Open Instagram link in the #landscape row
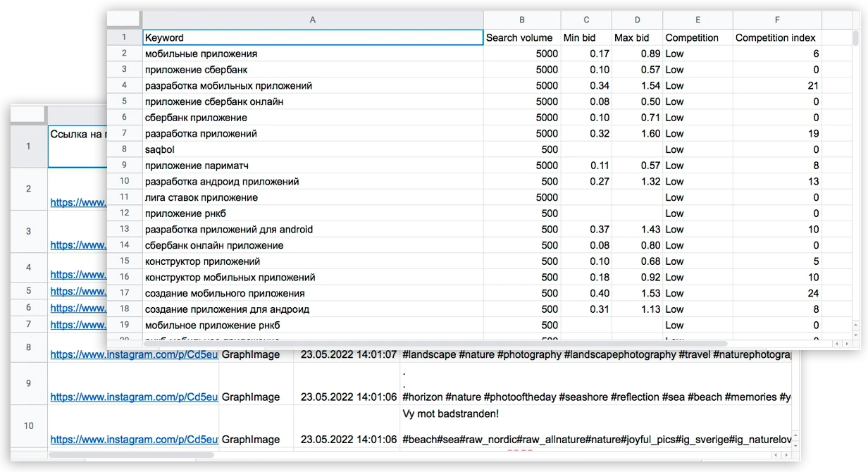 click(x=135, y=355)
